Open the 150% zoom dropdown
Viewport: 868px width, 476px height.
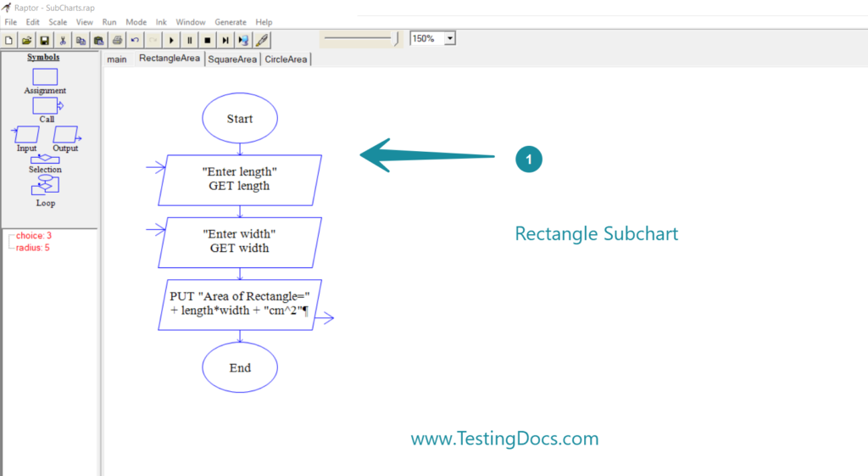(449, 38)
